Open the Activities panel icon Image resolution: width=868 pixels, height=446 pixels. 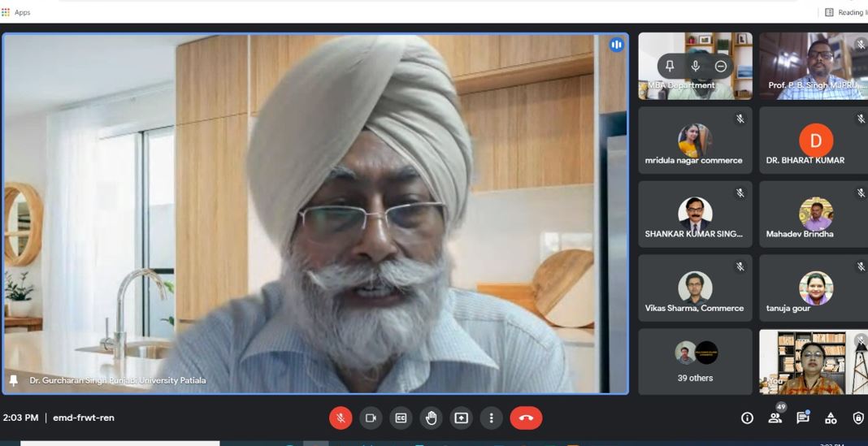click(831, 418)
